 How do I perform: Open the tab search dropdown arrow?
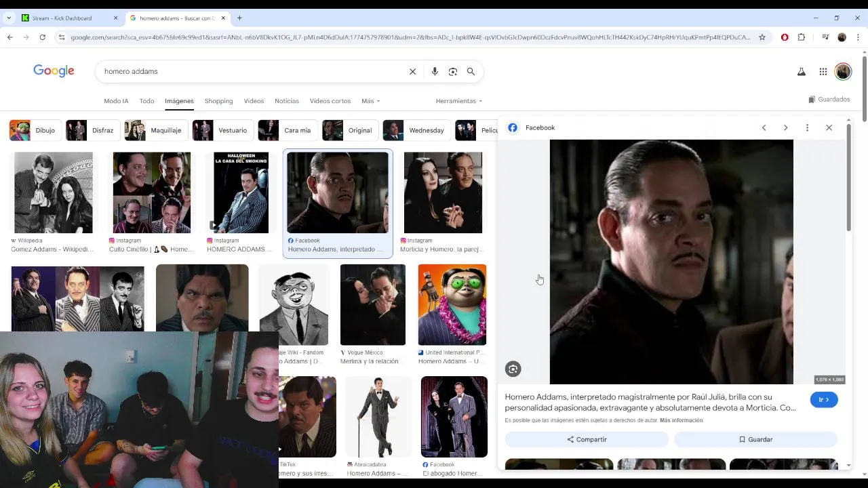click(x=8, y=18)
